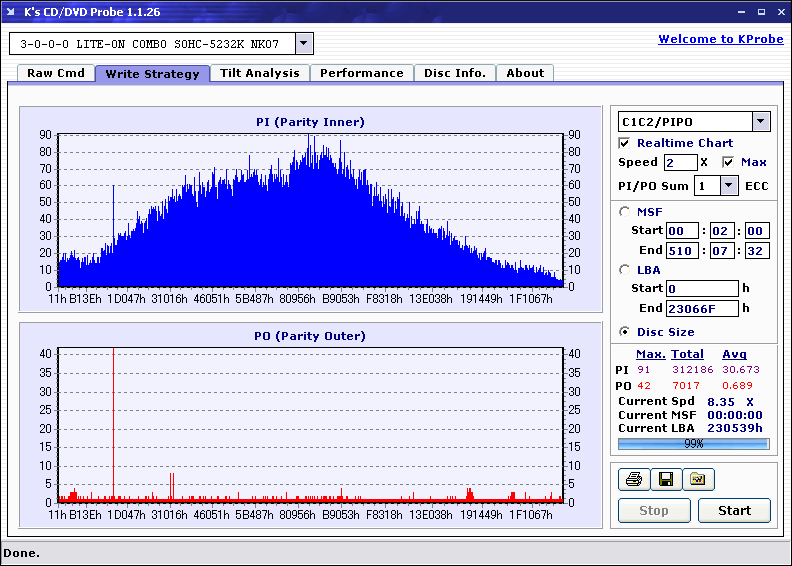
Task: Click the 99% scan progress bar
Action: click(x=693, y=443)
